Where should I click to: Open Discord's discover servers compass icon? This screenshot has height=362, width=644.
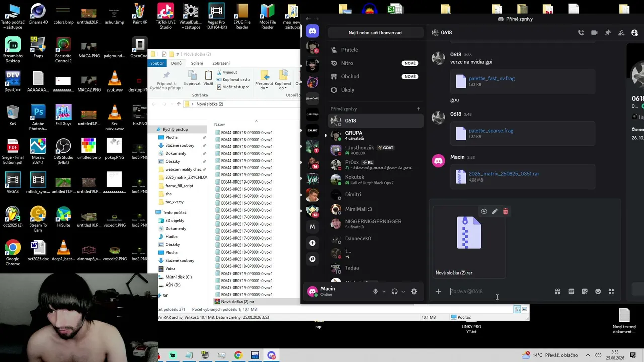click(x=312, y=259)
